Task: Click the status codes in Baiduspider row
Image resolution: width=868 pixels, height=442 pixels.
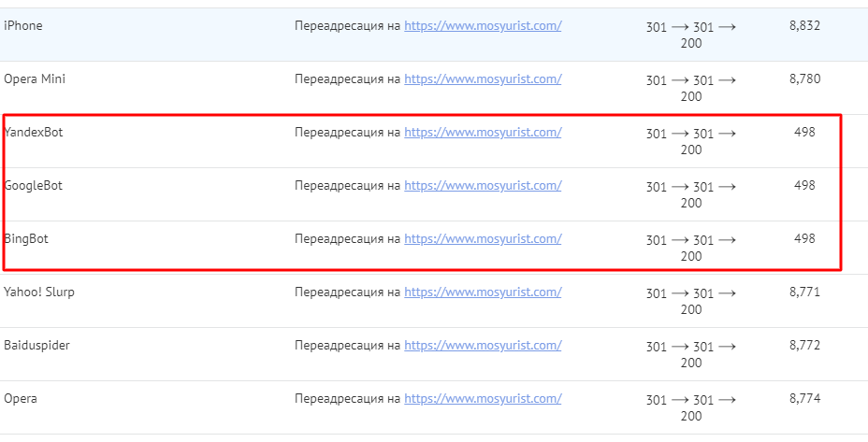Action: 691,354
